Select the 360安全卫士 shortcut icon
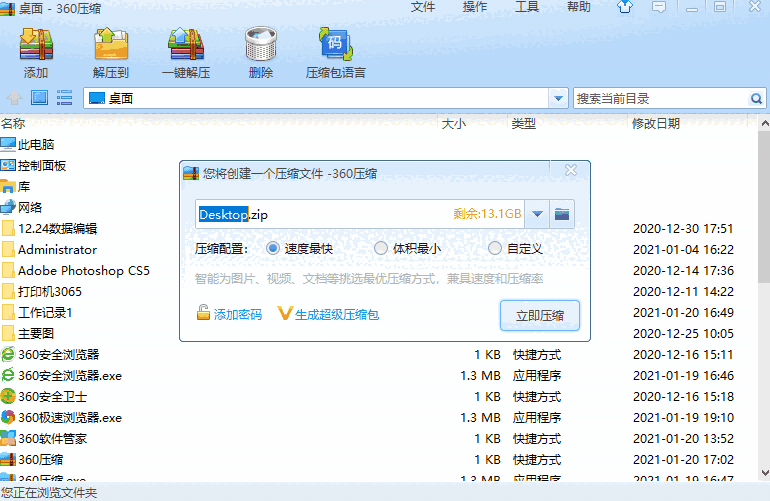 tap(8, 396)
